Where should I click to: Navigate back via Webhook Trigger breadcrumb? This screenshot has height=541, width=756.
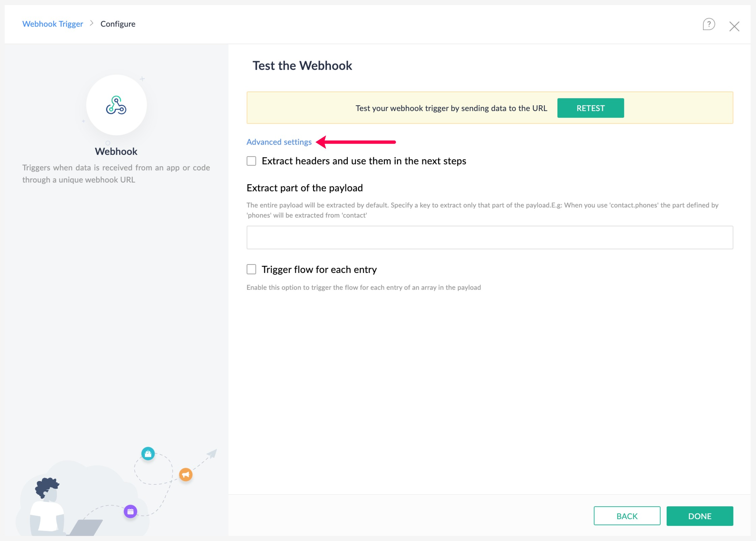tap(53, 24)
